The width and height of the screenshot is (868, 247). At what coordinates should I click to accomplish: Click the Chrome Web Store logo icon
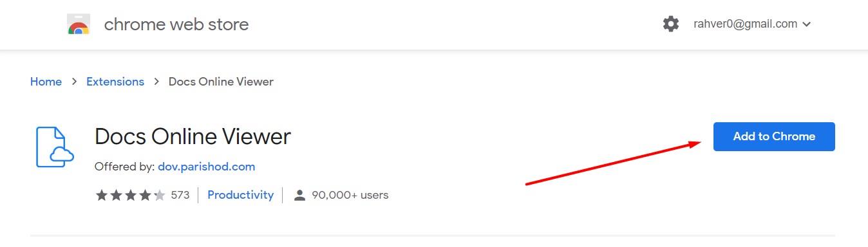(79, 24)
